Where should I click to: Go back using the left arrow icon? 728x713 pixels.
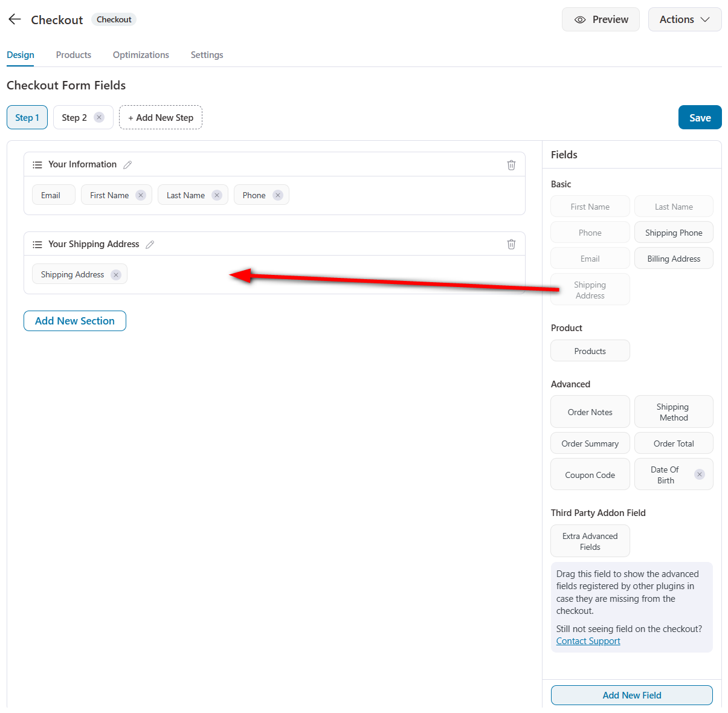14,19
